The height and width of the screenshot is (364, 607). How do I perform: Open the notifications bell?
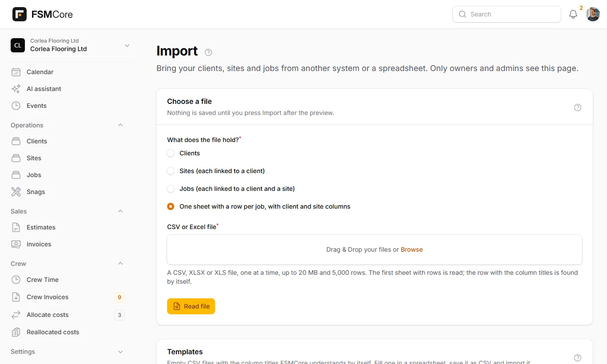tap(573, 14)
